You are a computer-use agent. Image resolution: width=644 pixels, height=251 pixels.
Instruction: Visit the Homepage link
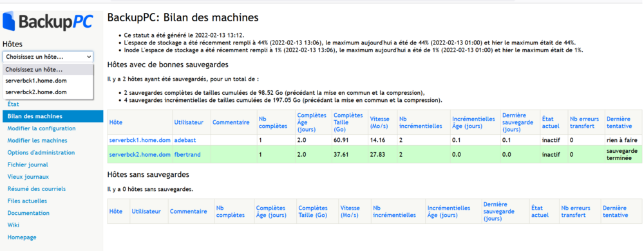22,237
